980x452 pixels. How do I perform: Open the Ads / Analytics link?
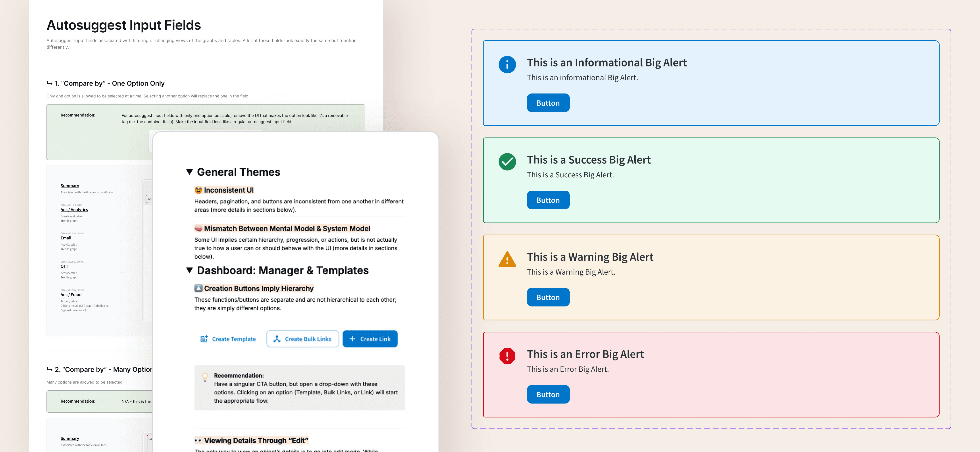74,210
